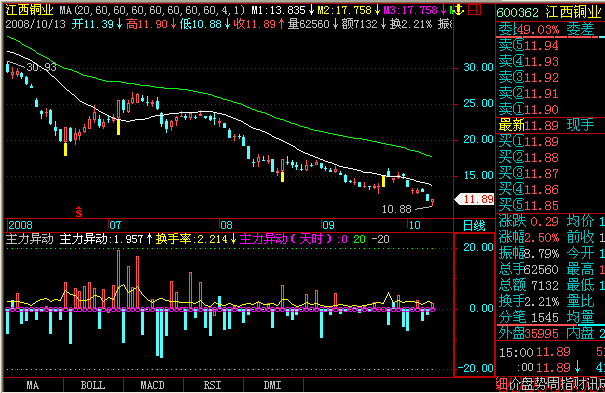The width and height of the screenshot is (605, 393).
Task: Click the 2008/10/13 date in header
Action: (35, 24)
